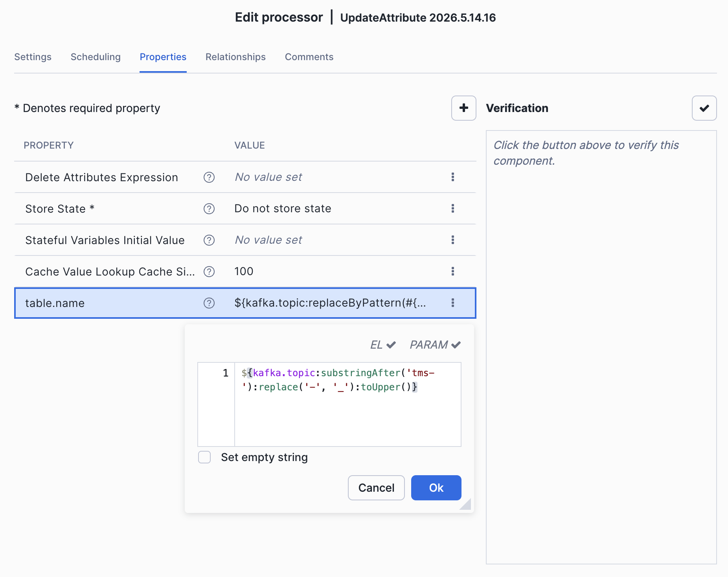Click the EL supported indicator
The image size is (728, 577).
pos(383,345)
